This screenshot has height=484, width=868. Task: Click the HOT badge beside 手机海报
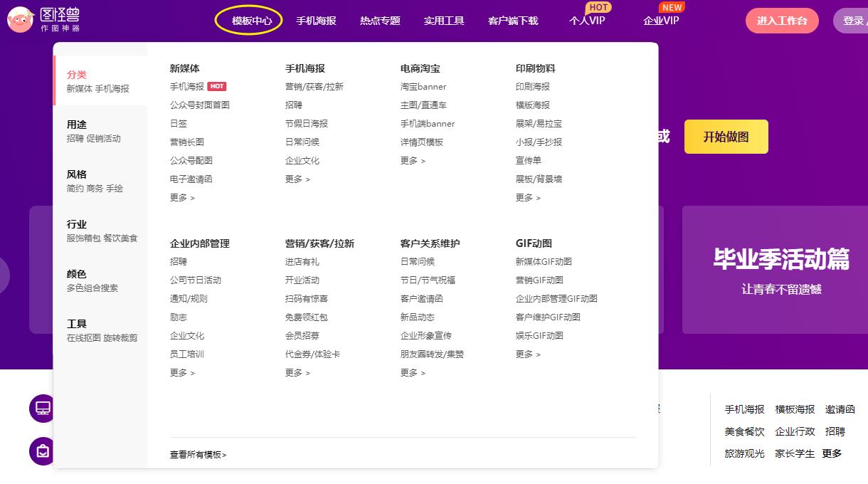216,86
